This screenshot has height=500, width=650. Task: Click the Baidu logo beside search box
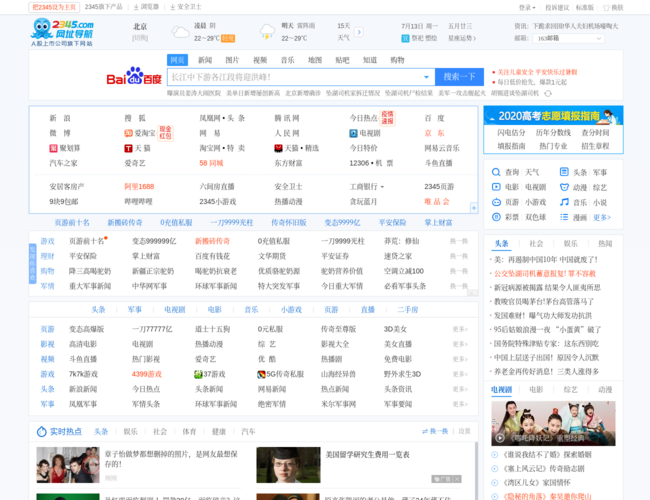[134, 77]
